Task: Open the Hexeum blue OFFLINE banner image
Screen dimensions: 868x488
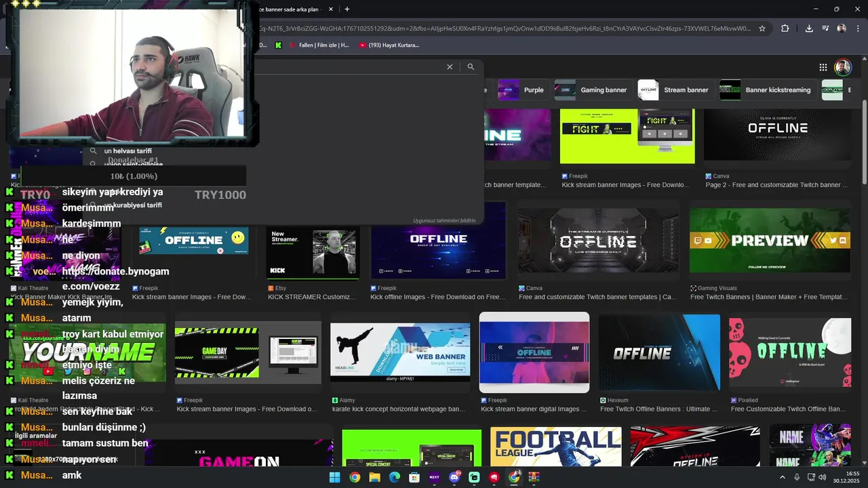Action: (659, 352)
